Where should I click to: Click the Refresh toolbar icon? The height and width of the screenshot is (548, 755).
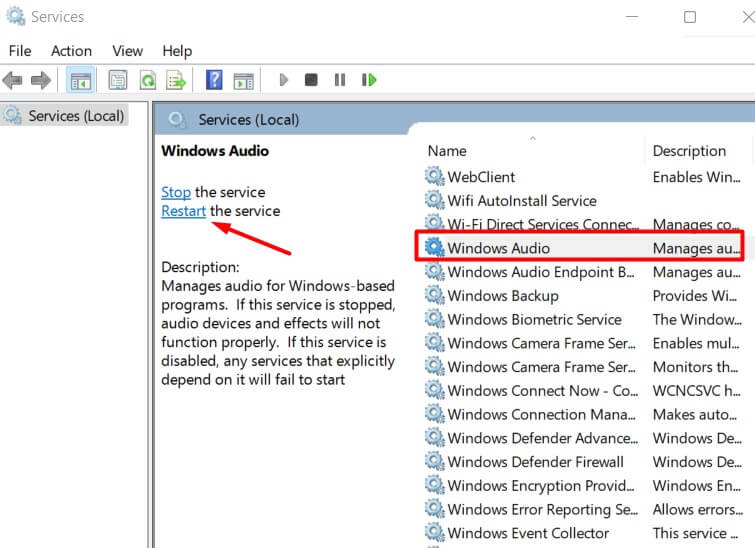coord(147,80)
